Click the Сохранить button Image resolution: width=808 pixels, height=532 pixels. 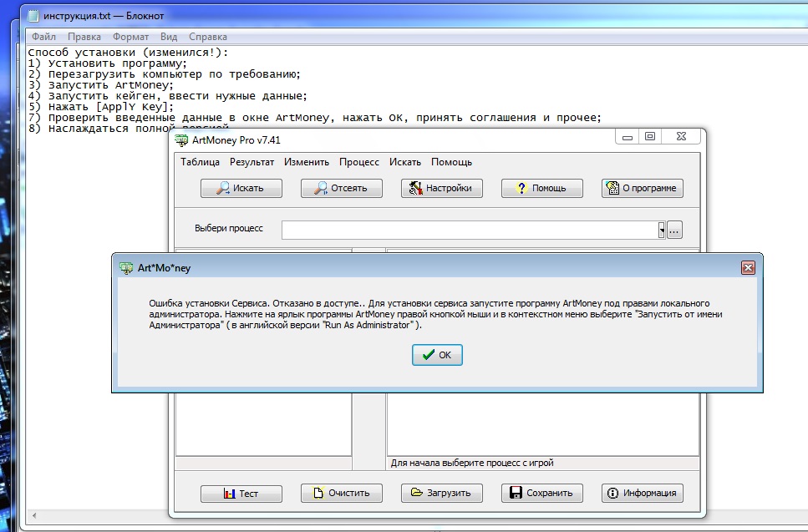coord(542,494)
